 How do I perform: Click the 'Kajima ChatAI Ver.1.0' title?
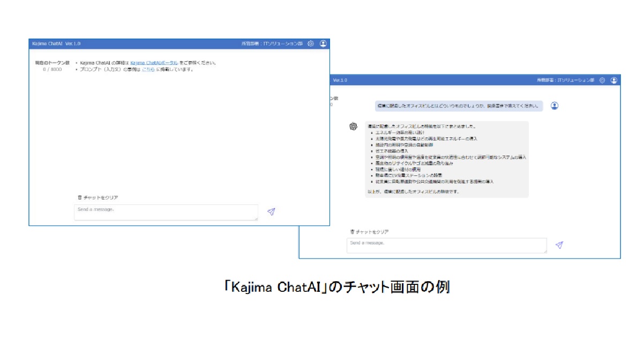click(56, 43)
